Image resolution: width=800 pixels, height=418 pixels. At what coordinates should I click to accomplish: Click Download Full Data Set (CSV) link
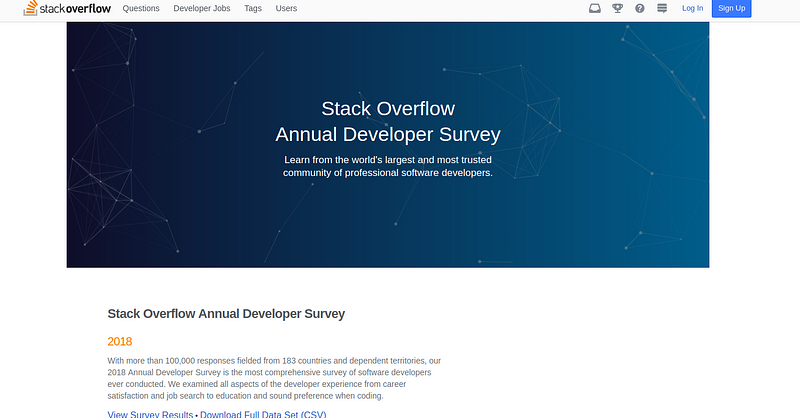coord(263,414)
